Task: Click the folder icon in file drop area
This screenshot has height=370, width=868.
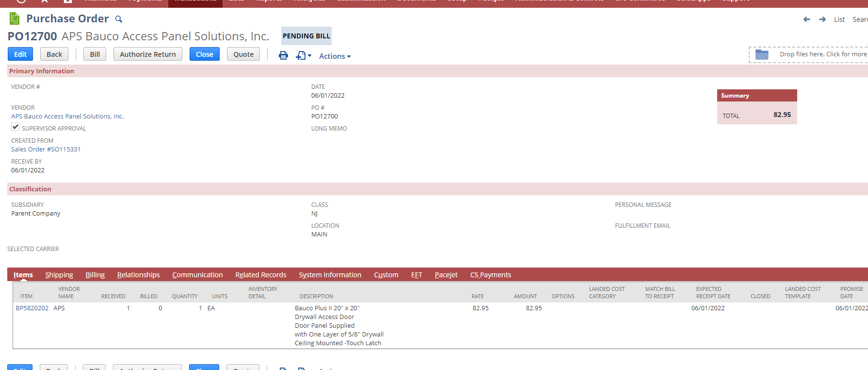Action: [x=762, y=54]
